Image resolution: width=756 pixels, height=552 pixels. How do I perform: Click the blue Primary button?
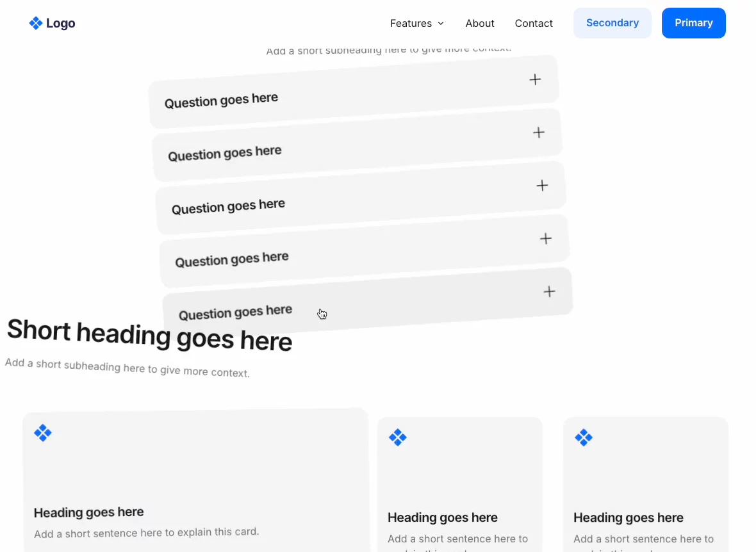[x=693, y=22]
